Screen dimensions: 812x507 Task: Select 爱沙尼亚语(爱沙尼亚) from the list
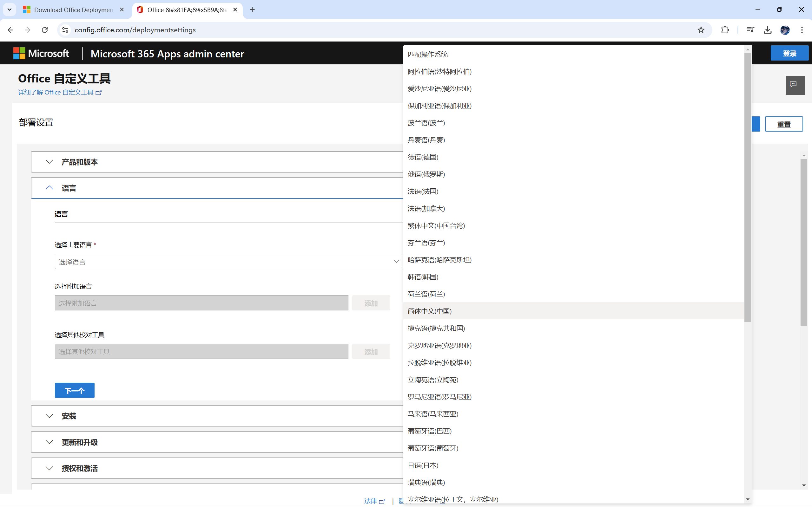point(573,88)
